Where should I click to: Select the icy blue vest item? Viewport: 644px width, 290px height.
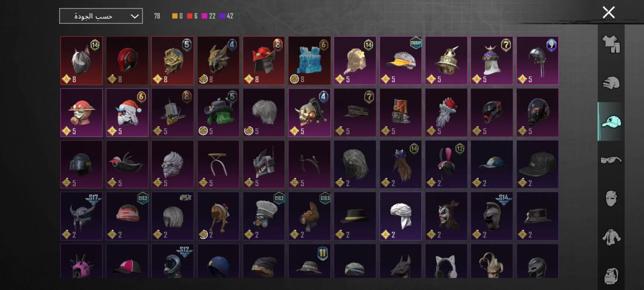310,61
